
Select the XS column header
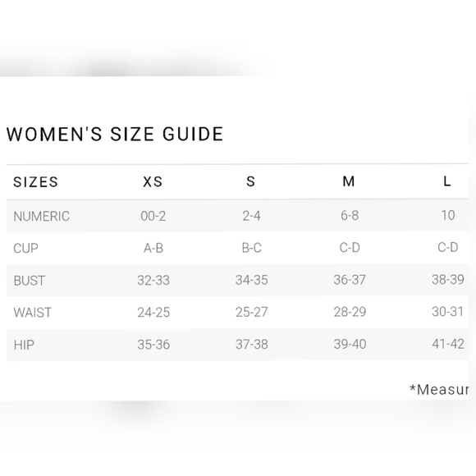[x=153, y=182]
